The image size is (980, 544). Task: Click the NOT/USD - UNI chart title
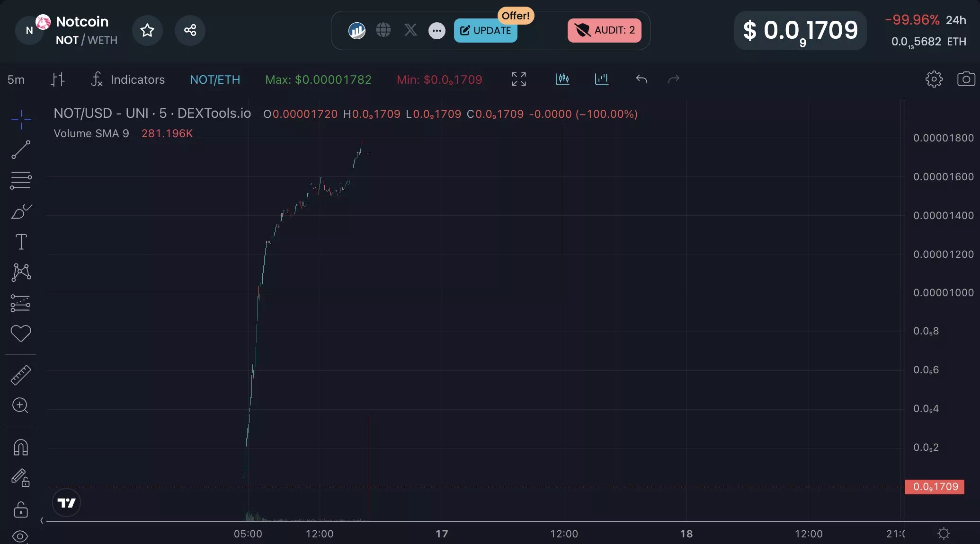click(152, 114)
